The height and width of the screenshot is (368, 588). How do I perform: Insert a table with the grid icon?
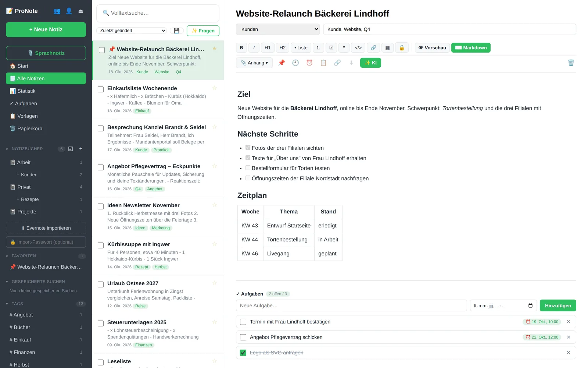(387, 48)
